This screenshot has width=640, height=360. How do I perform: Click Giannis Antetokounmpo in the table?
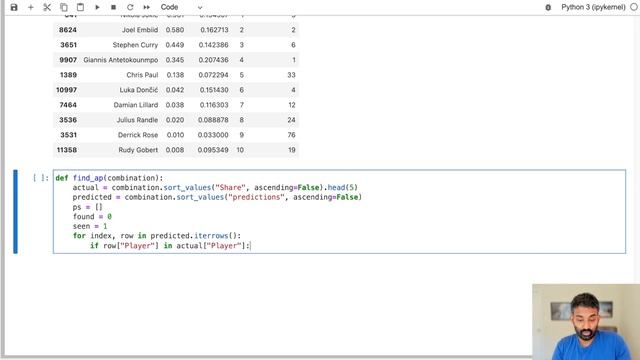coord(120,60)
